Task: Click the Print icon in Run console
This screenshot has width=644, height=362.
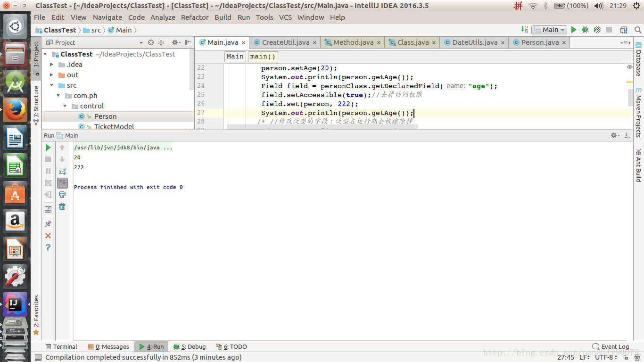Action: coord(62,195)
